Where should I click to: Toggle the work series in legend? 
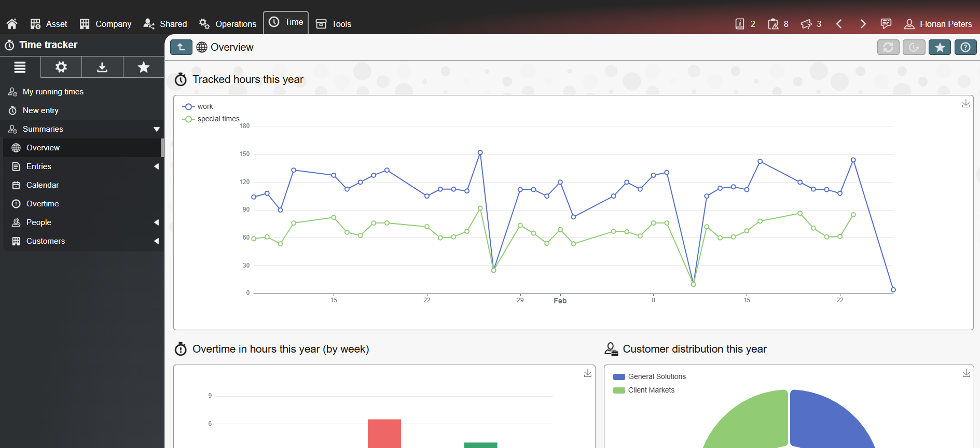198,106
